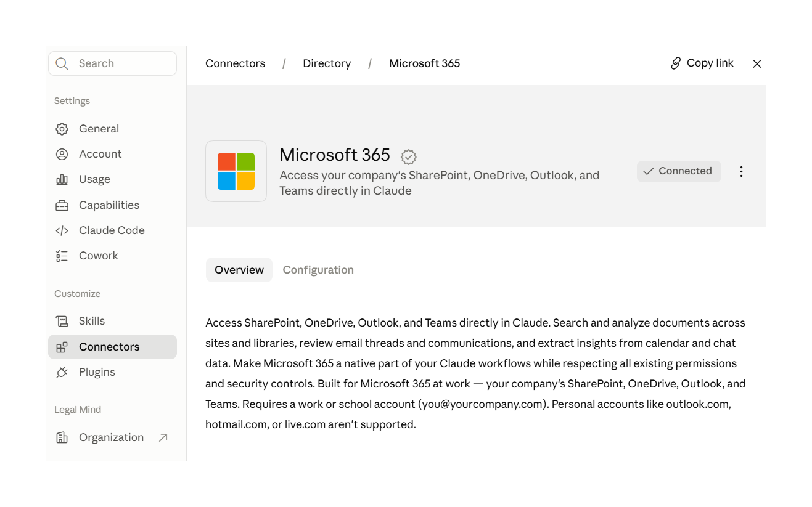
Task: Click the Legal Mind section label
Action: point(78,410)
